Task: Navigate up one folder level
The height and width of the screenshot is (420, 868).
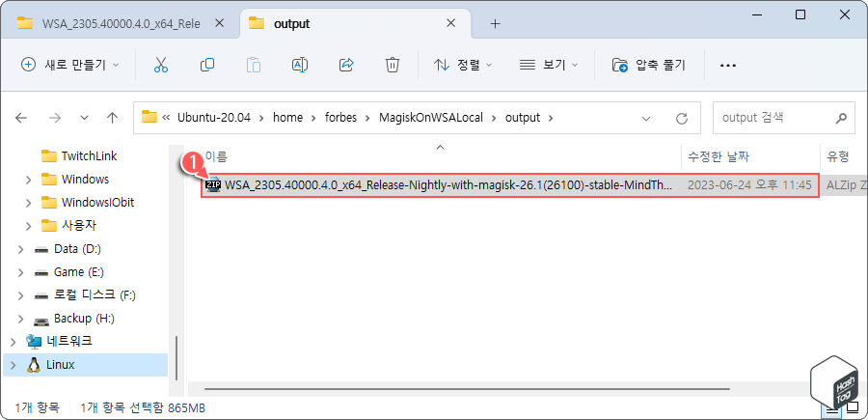Action: pyautogui.click(x=113, y=118)
